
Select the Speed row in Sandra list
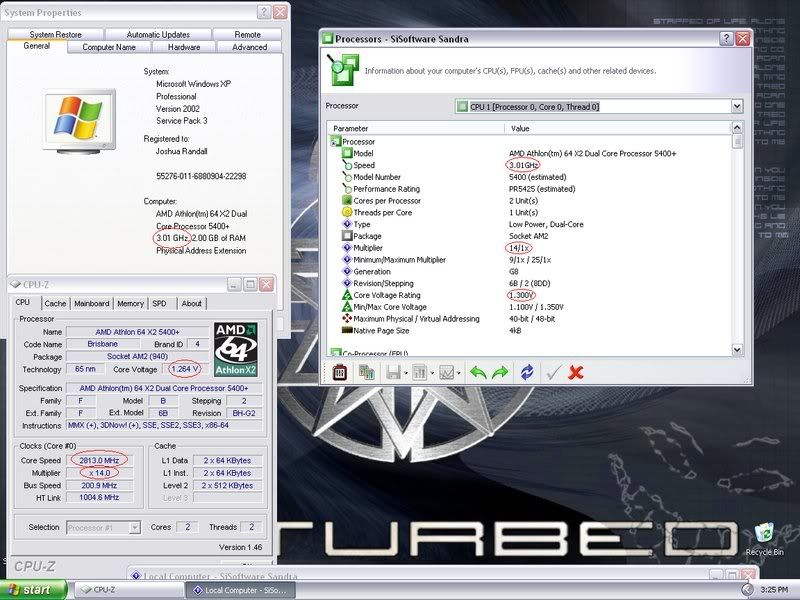tap(530, 165)
